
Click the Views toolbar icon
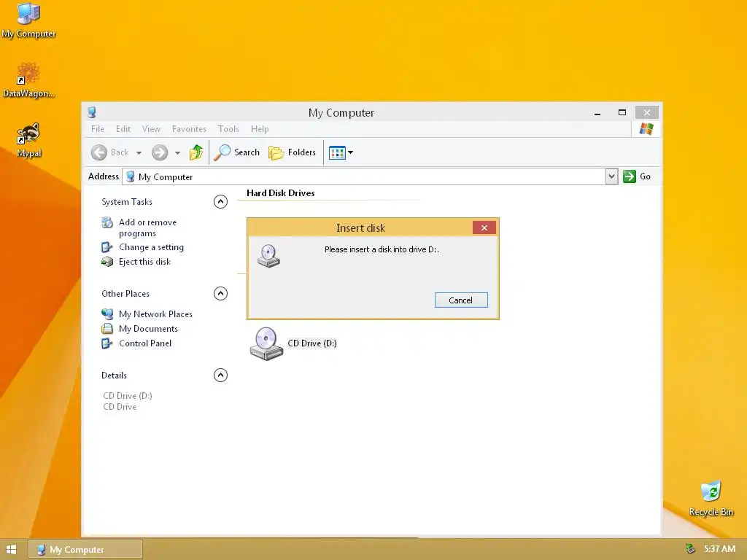pos(337,153)
